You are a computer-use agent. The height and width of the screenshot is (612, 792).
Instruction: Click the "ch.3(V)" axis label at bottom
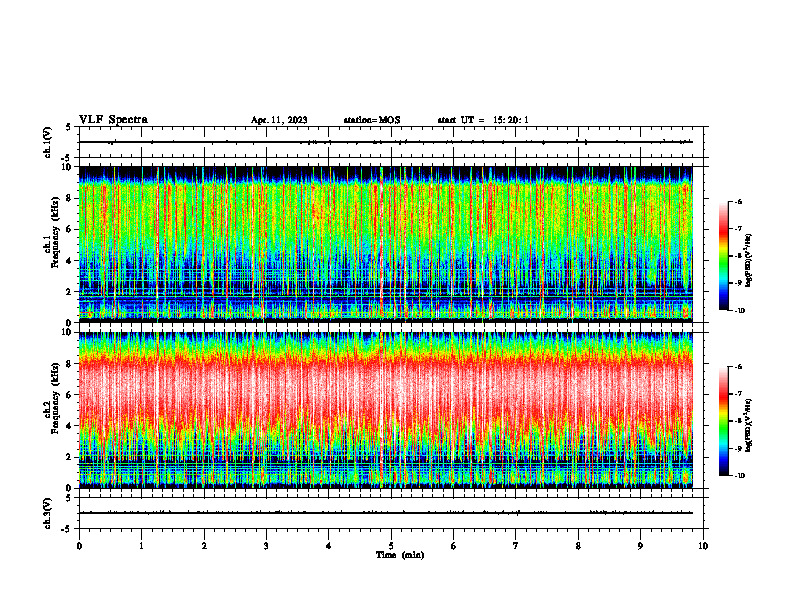coord(47,513)
